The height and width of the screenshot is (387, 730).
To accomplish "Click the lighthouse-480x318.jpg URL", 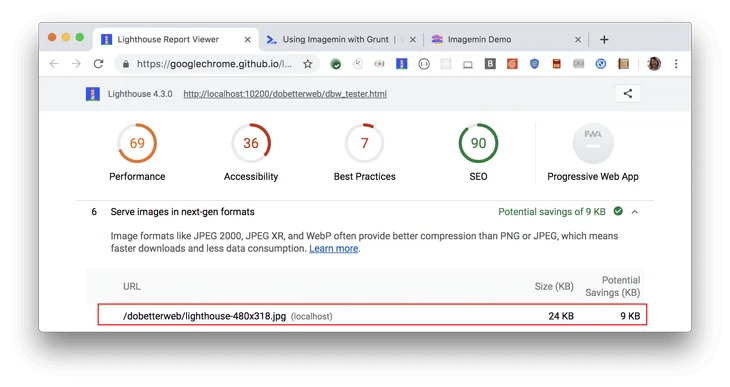I will tap(204, 316).
